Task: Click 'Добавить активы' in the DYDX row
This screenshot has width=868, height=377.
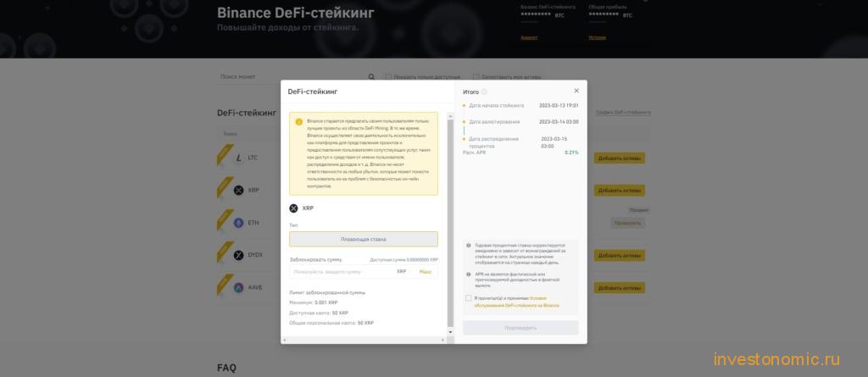Action: coord(620,255)
